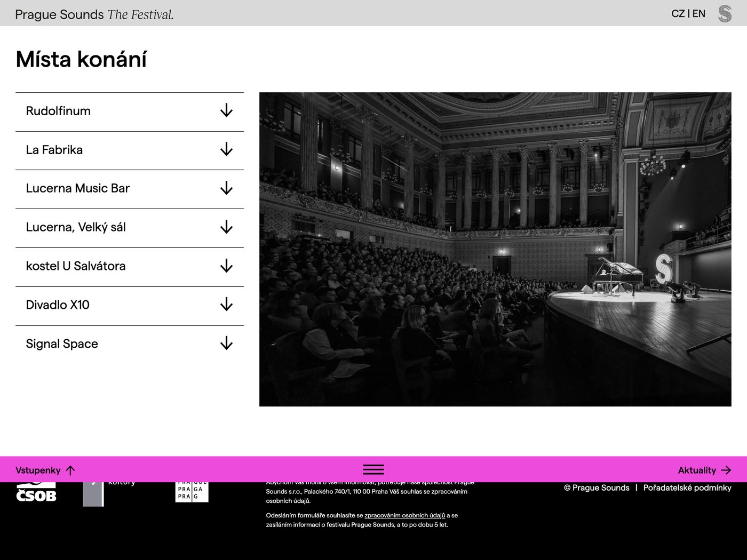Click the Prague Sounds S logo icon
The height and width of the screenshot is (560, 747).
coord(725,13)
